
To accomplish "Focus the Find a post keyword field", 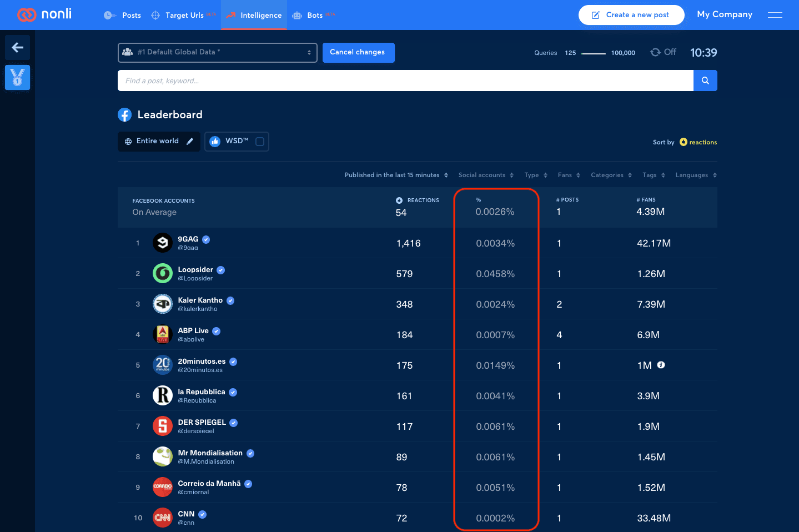I will pyautogui.click(x=405, y=81).
